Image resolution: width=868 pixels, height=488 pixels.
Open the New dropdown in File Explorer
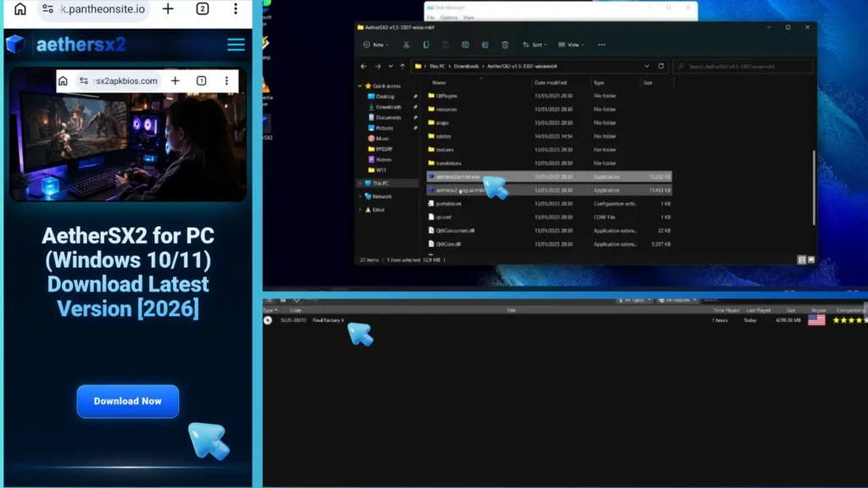coord(376,45)
